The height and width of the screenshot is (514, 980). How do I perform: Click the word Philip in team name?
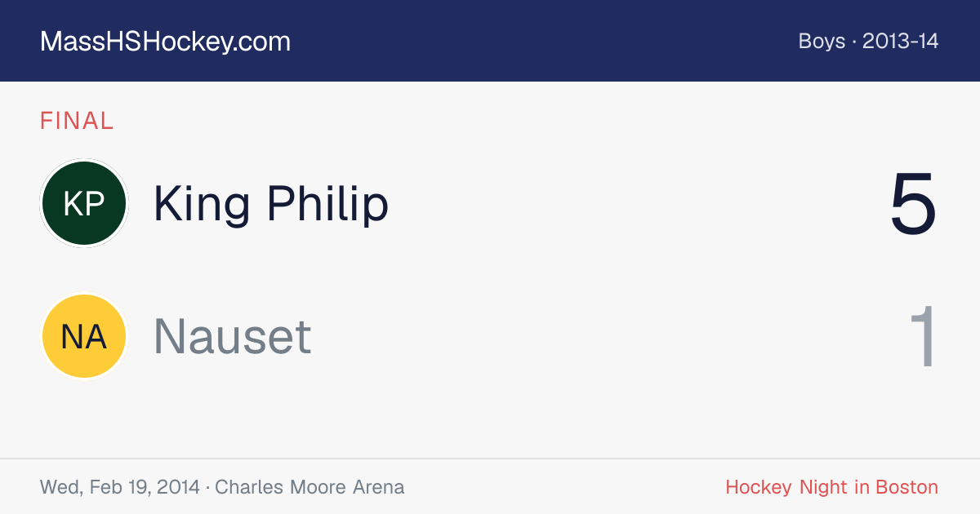tap(328, 204)
